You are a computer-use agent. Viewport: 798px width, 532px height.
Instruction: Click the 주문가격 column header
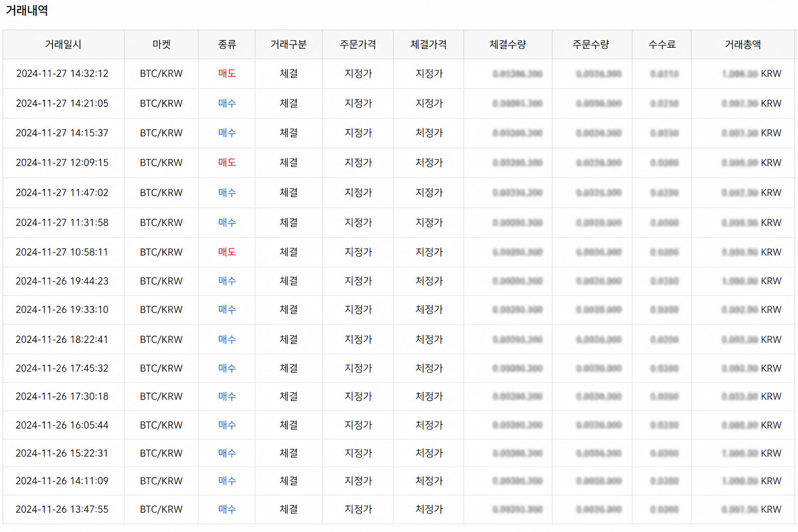[358, 45]
